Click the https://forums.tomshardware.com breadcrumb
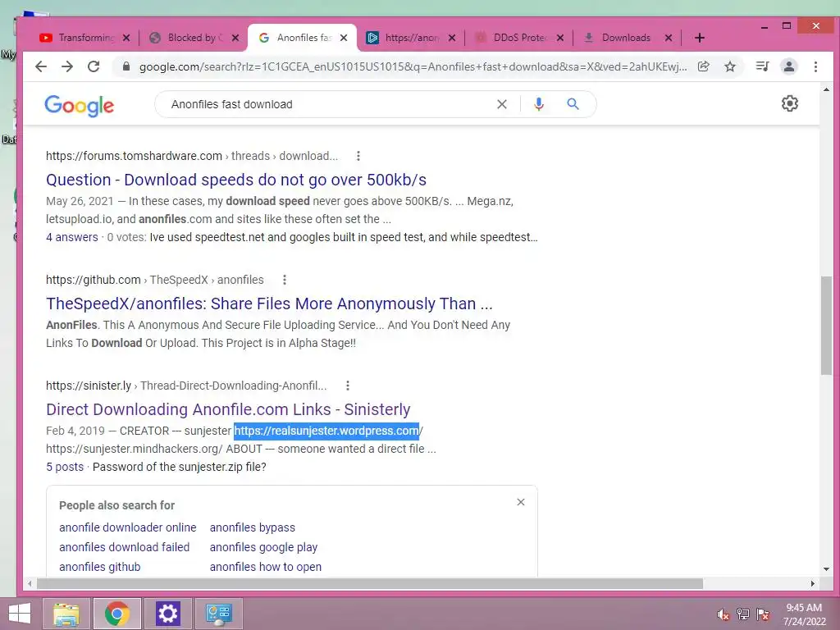This screenshot has width=840, height=630. (x=134, y=156)
